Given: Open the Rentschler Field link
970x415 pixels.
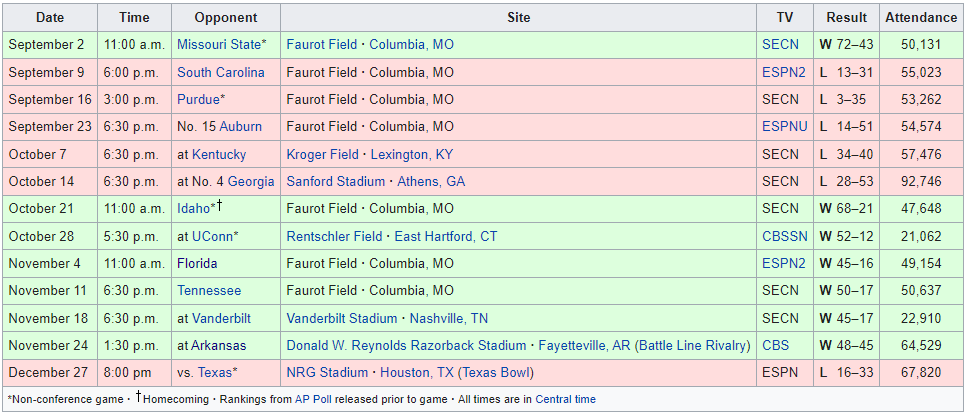Looking at the screenshot, I should [335, 236].
